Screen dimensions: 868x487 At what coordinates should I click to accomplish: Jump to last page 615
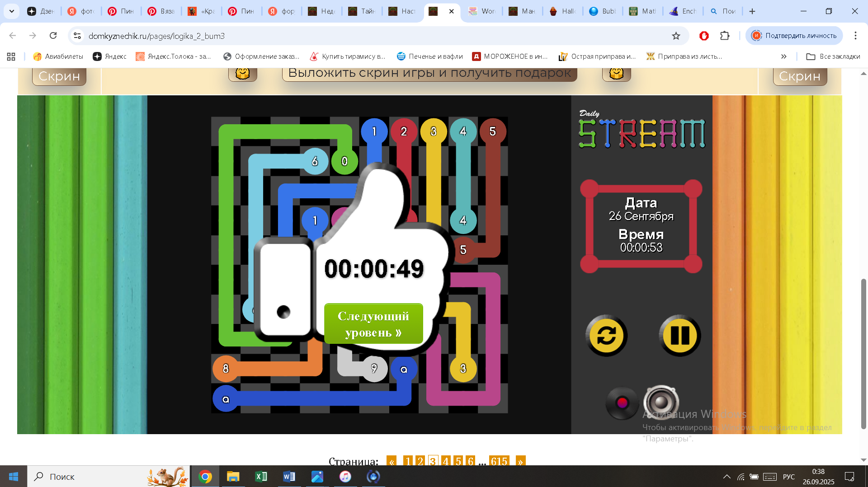click(499, 461)
